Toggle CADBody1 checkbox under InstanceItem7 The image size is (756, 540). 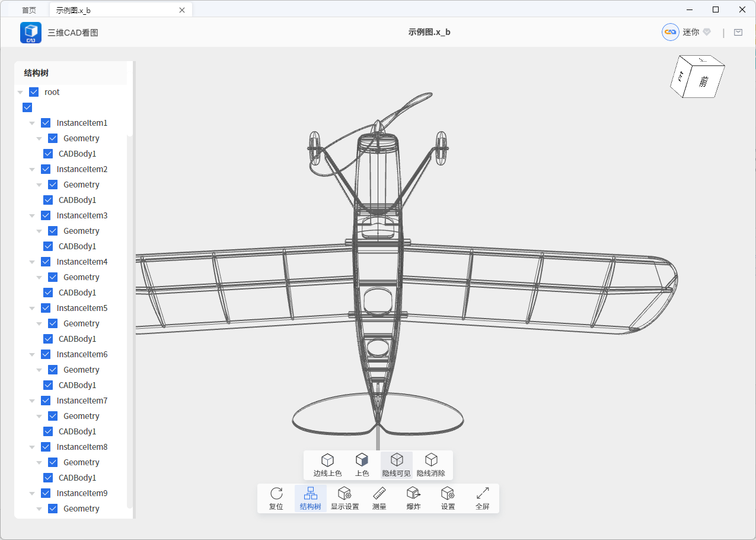pyautogui.click(x=48, y=431)
